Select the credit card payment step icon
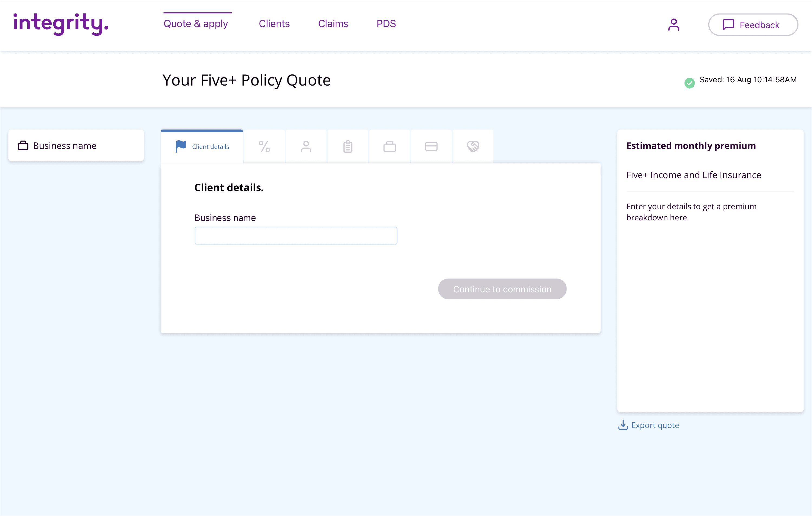The height and width of the screenshot is (516, 812). click(x=431, y=146)
